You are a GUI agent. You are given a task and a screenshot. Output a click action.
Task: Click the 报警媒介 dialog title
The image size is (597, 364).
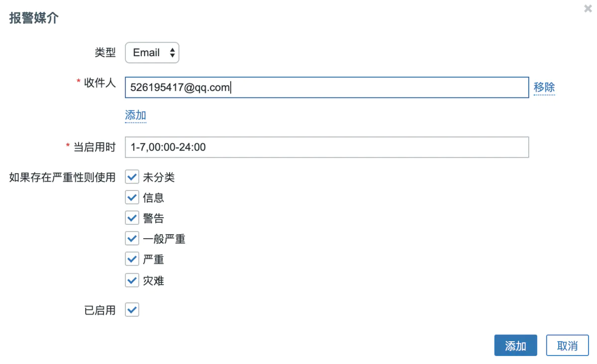tap(34, 18)
